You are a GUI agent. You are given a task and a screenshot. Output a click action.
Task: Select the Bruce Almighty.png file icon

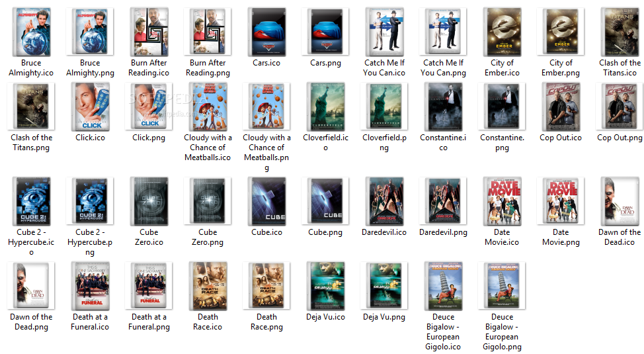coord(90,32)
